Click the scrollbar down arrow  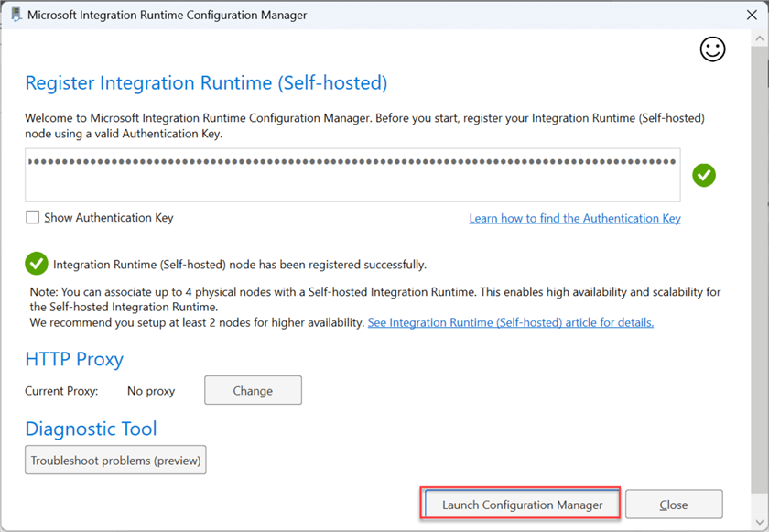760,522
